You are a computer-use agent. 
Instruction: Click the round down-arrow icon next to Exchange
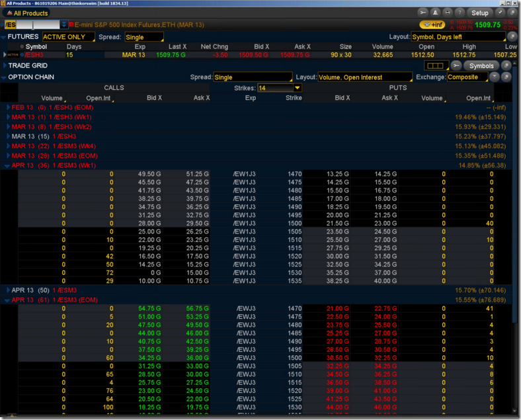pyautogui.click(x=495, y=77)
